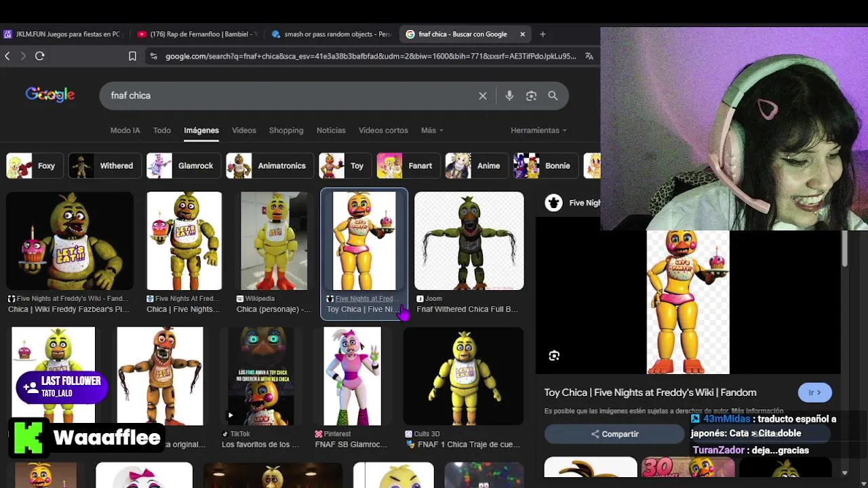The width and height of the screenshot is (868, 488).
Task: Select the Videos results tab
Action: [243, 130]
